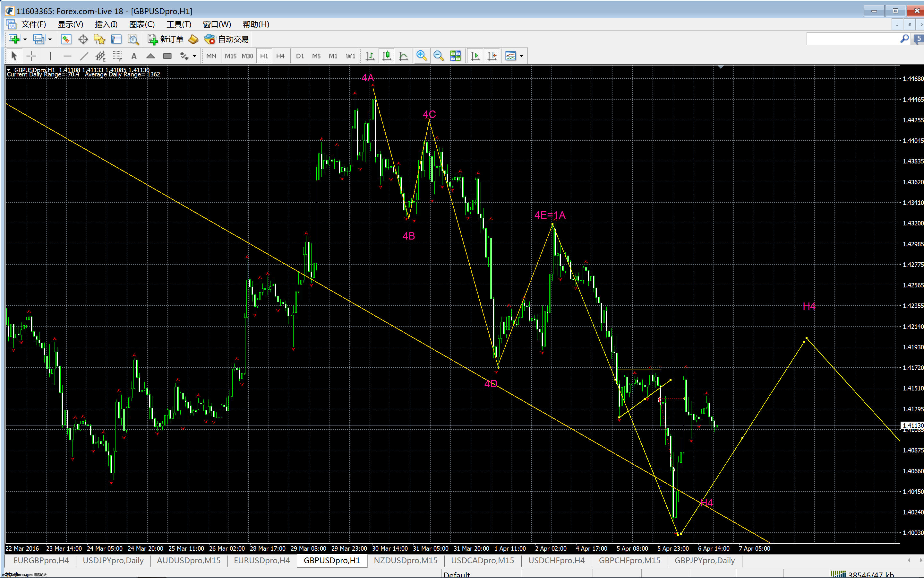
Task: Switch to bar chart mode
Action: coord(370,56)
